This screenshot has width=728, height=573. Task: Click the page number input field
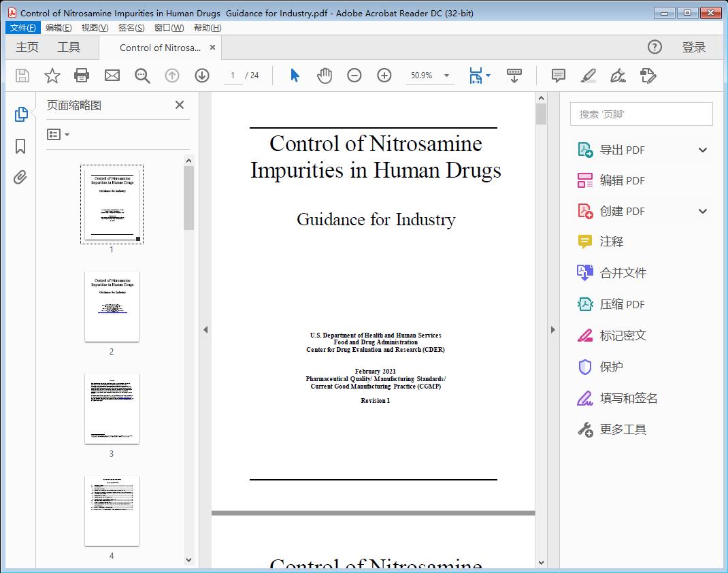(232, 76)
